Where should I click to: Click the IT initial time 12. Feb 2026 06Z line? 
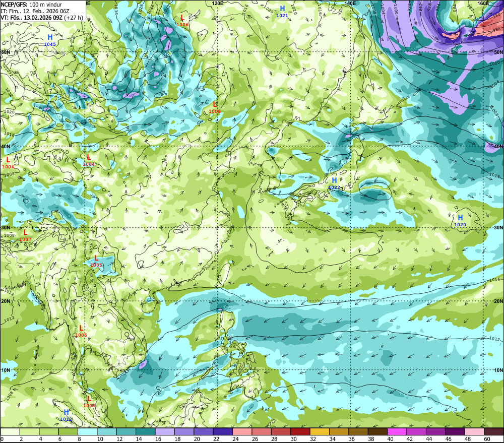click(35, 11)
